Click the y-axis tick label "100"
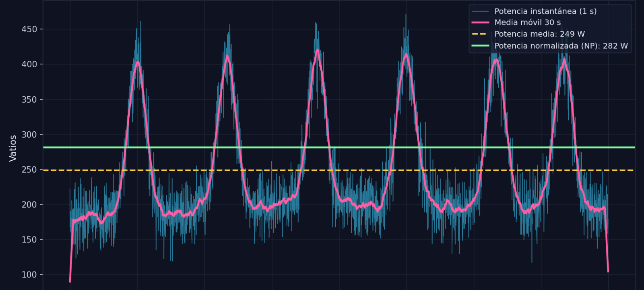This screenshot has height=290, width=644. tap(29, 275)
